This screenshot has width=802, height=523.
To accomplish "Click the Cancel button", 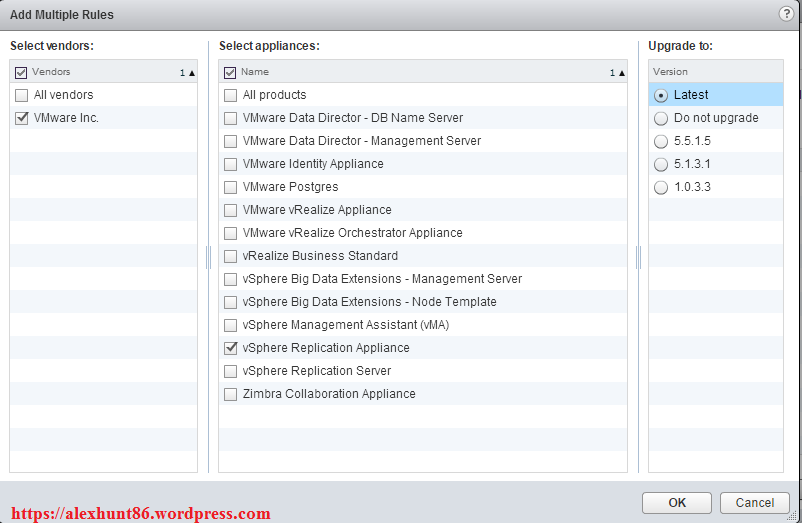I will coord(754,503).
